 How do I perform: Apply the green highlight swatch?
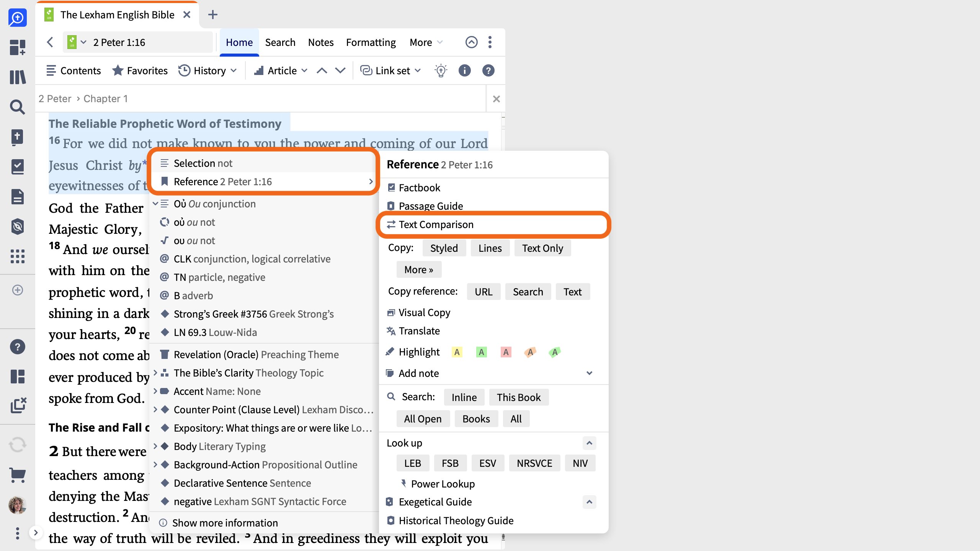tap(481, 352)
